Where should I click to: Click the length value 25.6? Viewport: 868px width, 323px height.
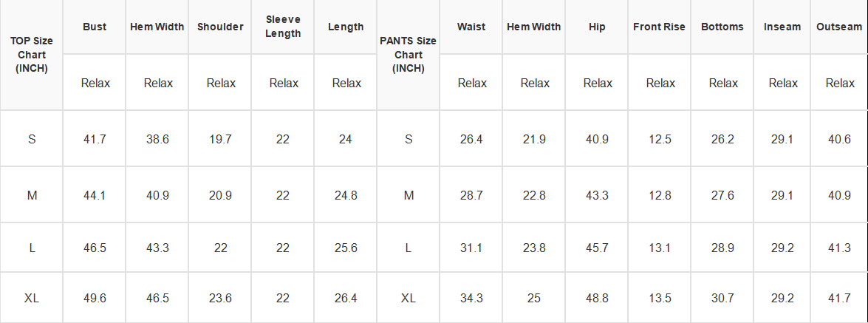(x=346, y=248)
